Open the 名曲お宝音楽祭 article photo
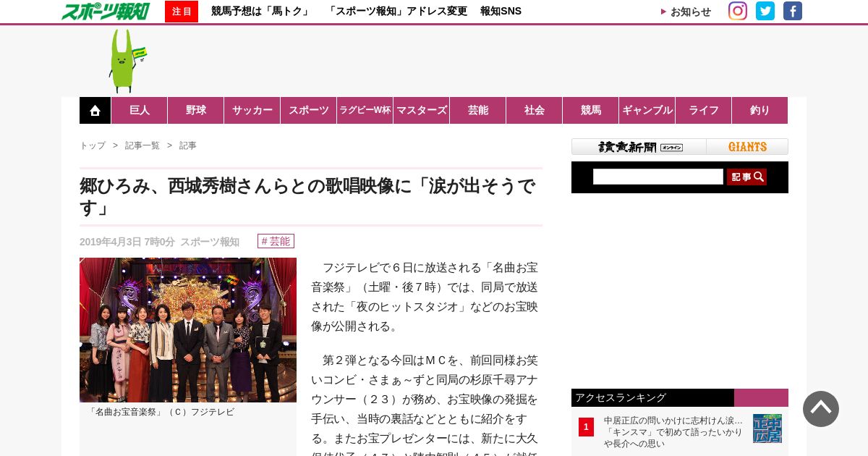Screen dimensions: 868x456 pyautogui.click(x=188, y=330)
